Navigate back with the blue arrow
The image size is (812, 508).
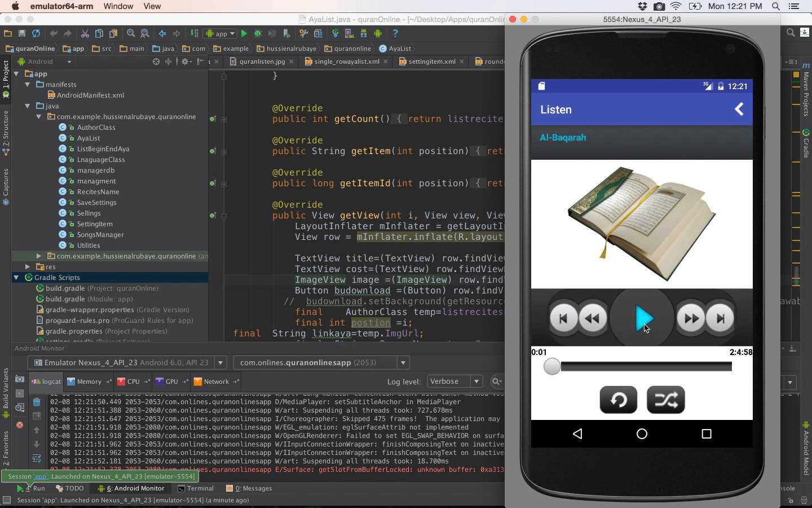tap(162, 34)
